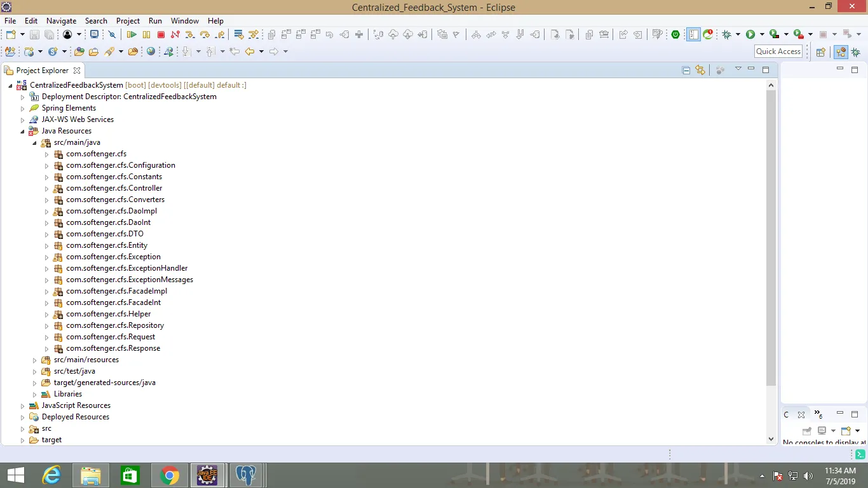This screenshot has height=488, width=868.
Task: Collapse the src/main/java folder
Action: (x=35, y=142)
